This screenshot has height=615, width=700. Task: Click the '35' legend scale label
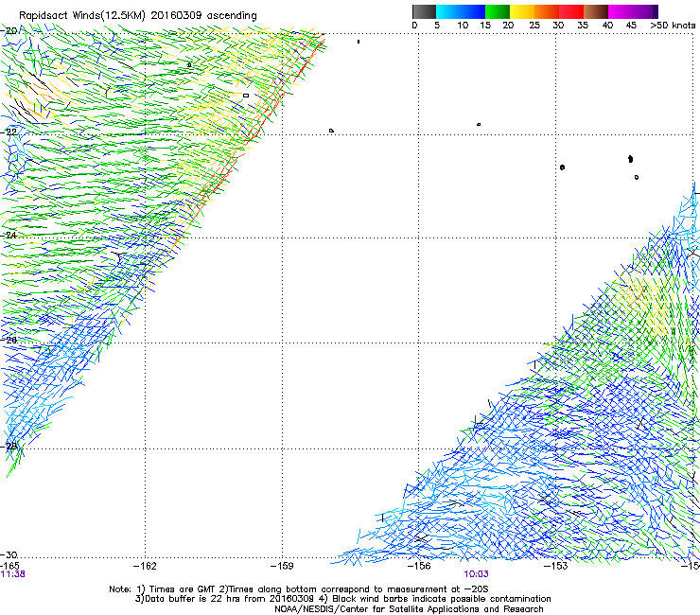(583, 26)
